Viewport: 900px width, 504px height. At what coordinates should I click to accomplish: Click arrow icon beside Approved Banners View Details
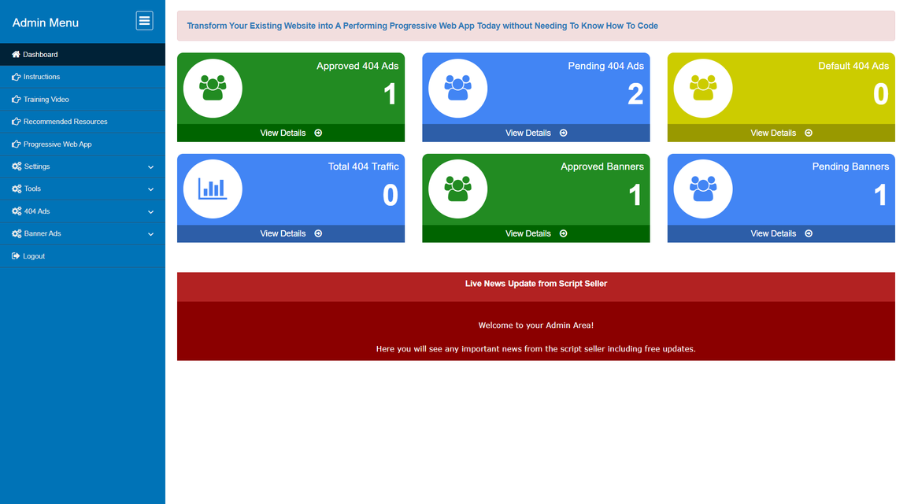pyautogui.click(x=563, y=234)
